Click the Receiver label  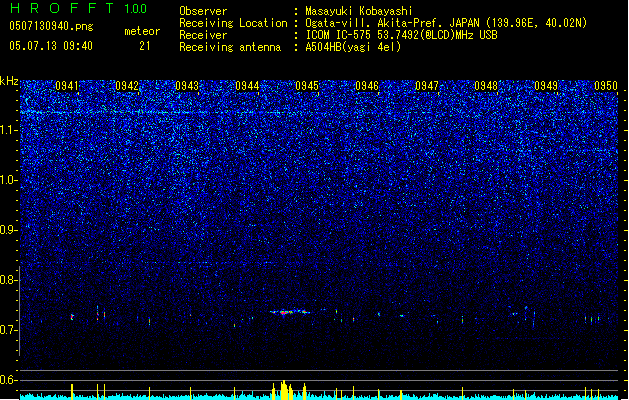coord(203,35)
